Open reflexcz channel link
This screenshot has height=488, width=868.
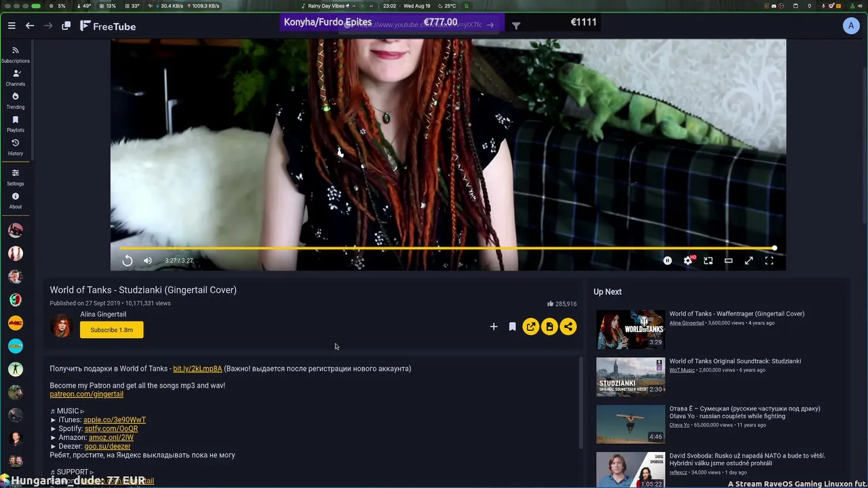click(678, 472)
